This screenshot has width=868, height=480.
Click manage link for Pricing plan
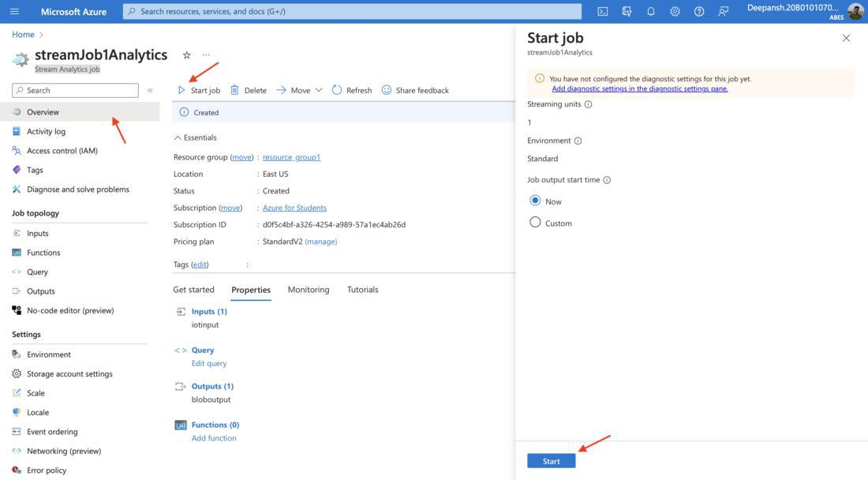(x=321, y=242)
